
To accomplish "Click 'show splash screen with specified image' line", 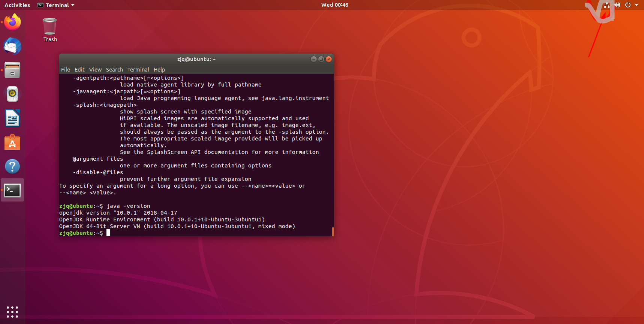I will 186,112.
